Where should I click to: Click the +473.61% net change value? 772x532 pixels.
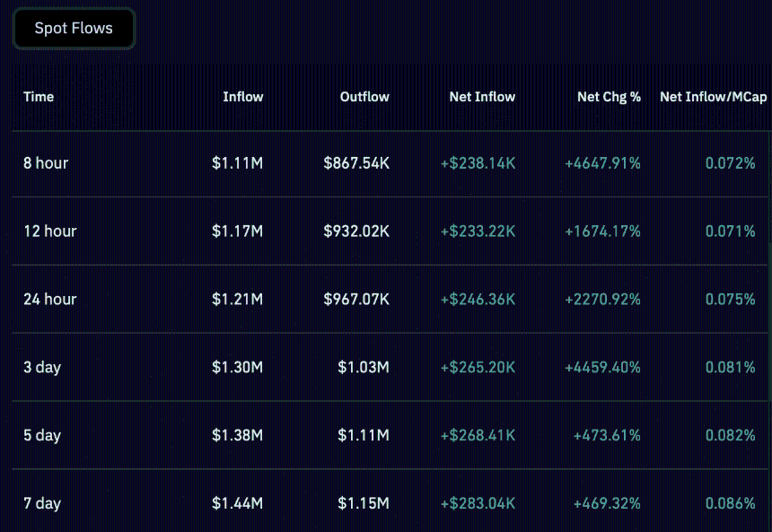point(607,435)
